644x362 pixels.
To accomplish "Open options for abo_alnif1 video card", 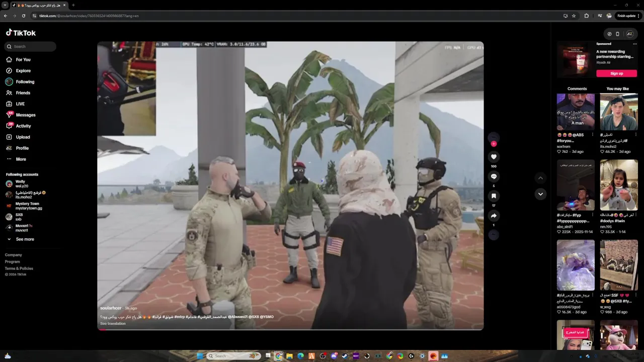I will pyautogui.click(x=592, y=215).
